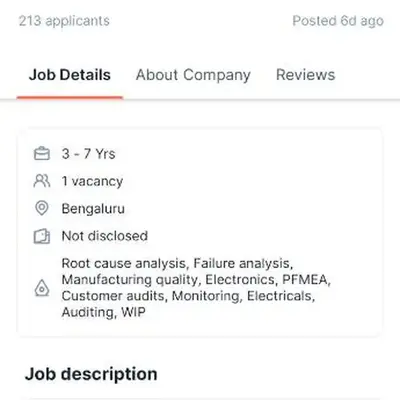The image size is (400, 400).
Task: Click the skills tag icon
Action: tap(42, 288)
